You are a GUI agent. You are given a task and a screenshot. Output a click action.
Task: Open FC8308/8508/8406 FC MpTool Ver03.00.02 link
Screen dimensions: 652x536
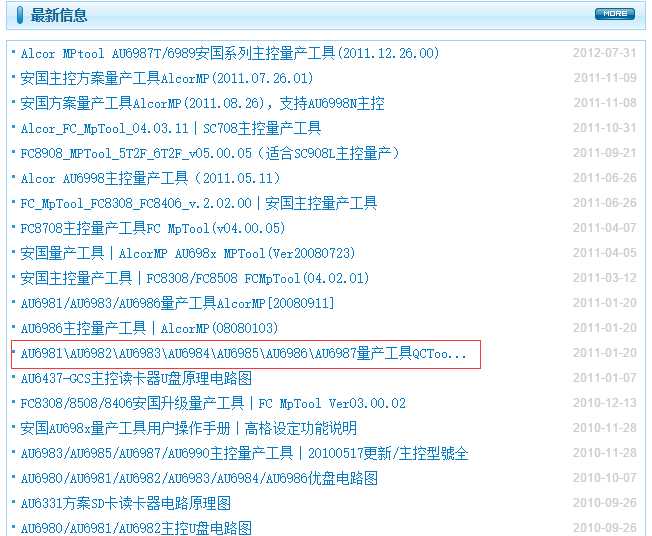coord(213,403)
